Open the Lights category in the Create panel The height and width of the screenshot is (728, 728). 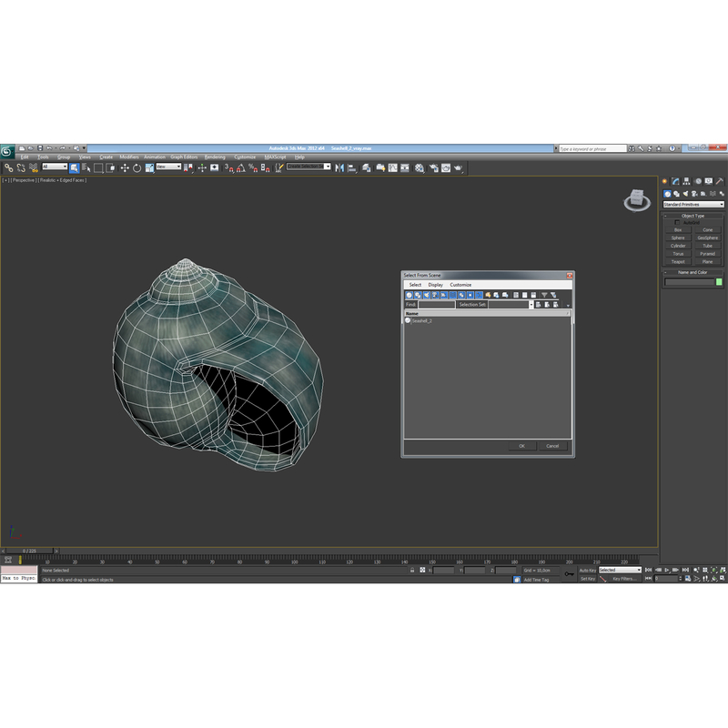coord(683,194)
